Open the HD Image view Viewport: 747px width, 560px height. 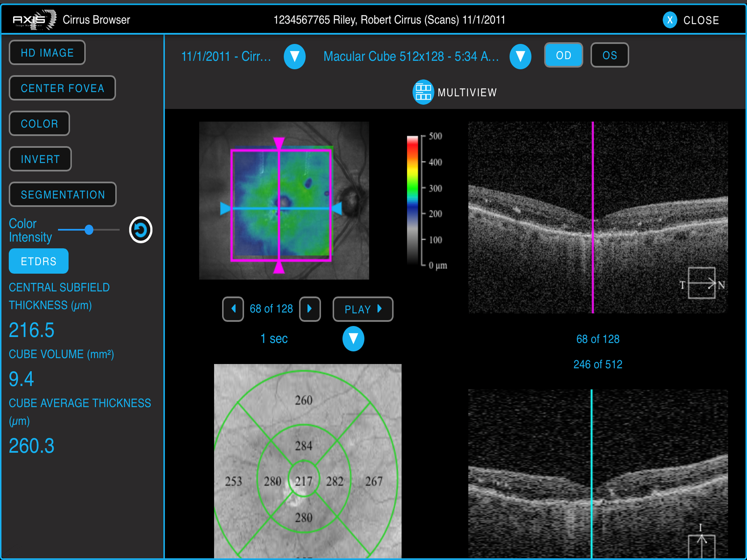[x=47, y=53]
